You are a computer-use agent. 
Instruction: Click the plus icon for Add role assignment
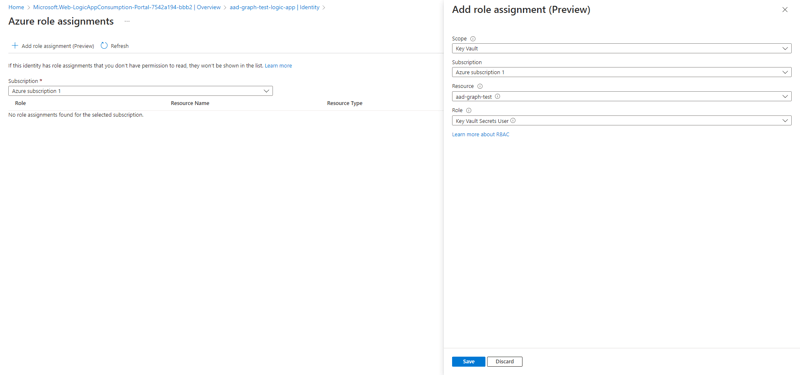coord(15,46)
